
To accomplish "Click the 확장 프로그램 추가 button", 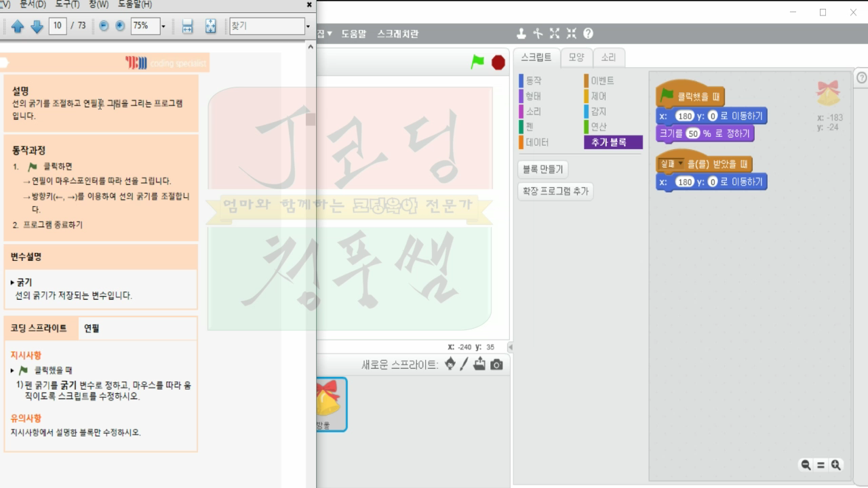I will pos(553,191).
